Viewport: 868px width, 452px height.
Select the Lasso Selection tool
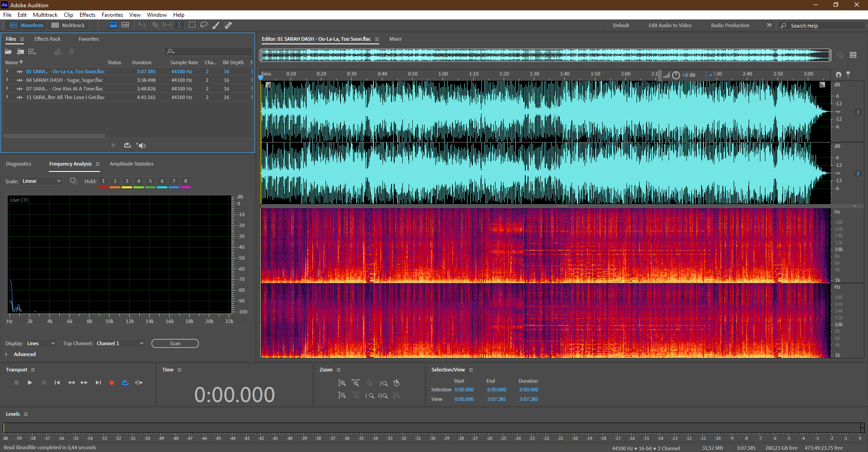(x=204, y=25)
